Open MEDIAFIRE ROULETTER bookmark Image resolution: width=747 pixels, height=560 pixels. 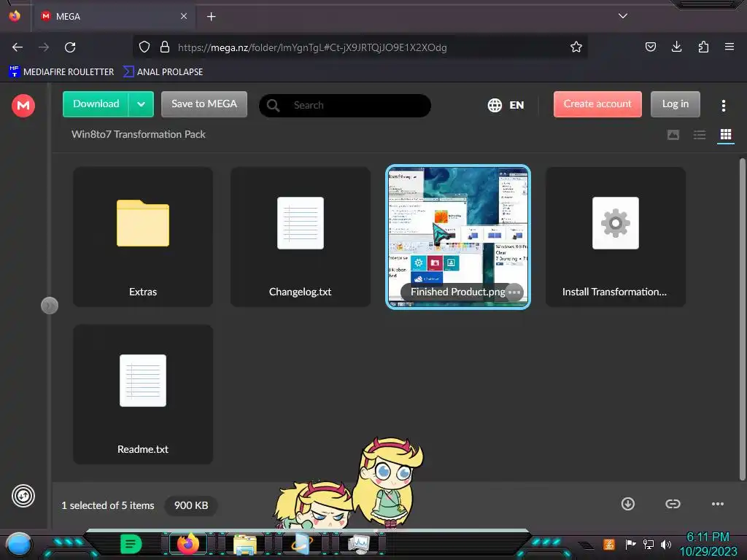tap(61, 71)
